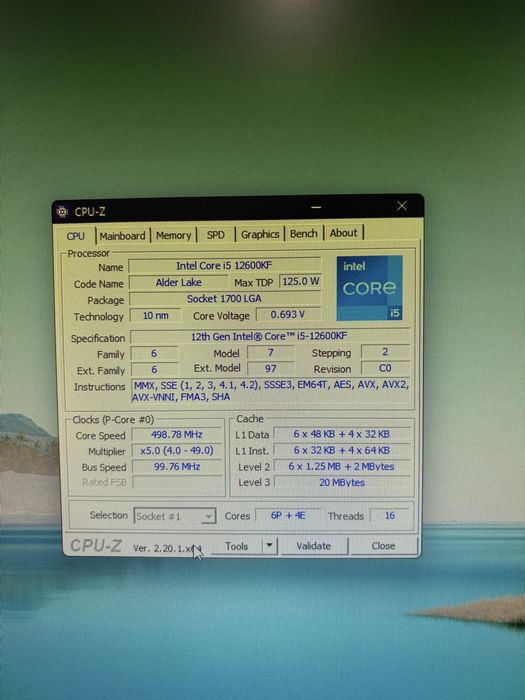This screenshot has height=700, width=525.
Task: Click the Package value Socket 1700 LGA
Action: 225,299
